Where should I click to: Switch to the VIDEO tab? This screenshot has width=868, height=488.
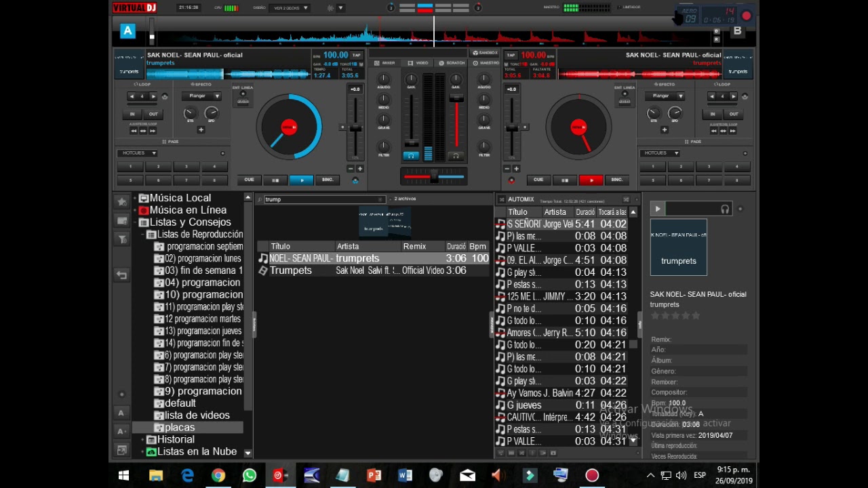[418, 63]
